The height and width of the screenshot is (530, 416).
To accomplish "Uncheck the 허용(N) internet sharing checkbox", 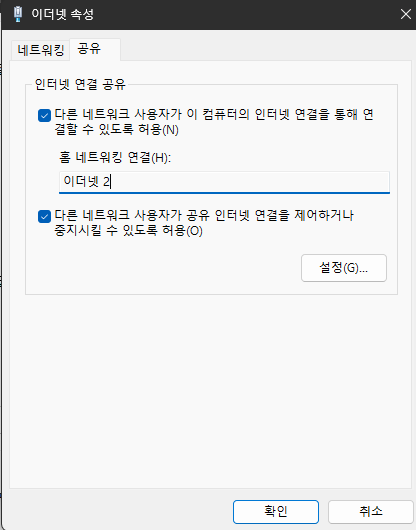I will 44,115.
